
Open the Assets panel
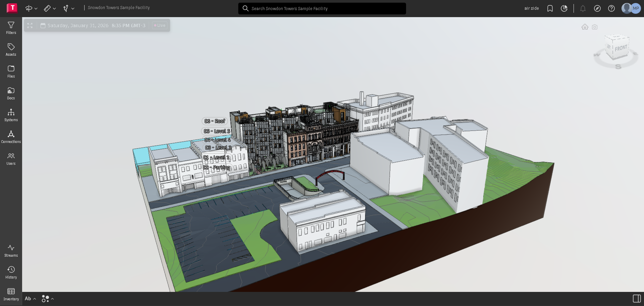pos(11,49)
